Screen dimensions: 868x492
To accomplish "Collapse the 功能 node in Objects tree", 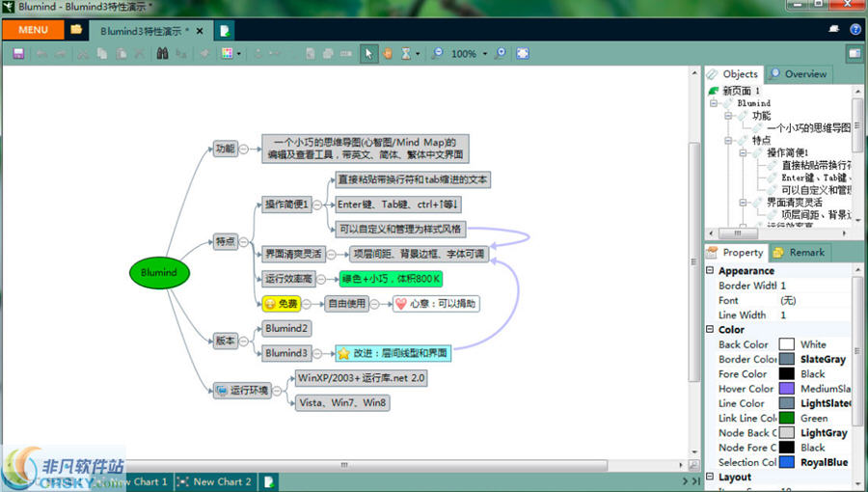I will (728, 116).
